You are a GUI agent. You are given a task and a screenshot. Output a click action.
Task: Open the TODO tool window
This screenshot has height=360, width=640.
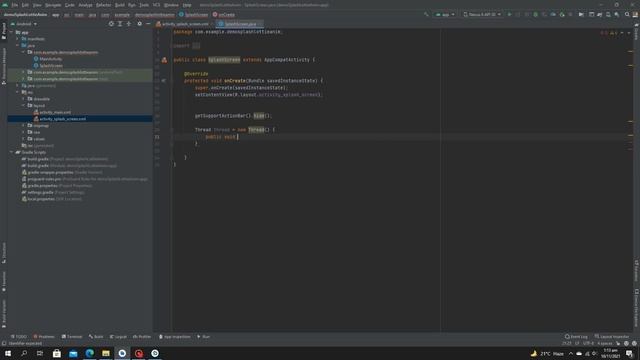pos(19,337)
